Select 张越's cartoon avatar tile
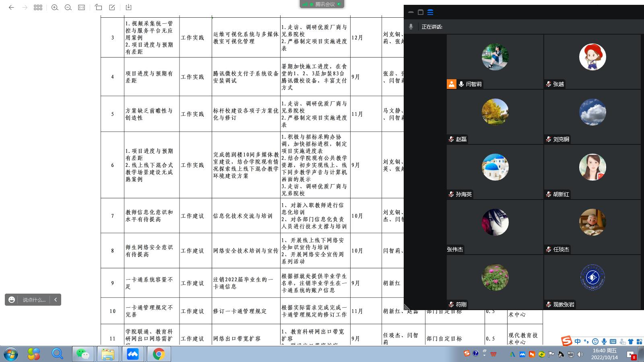 point(592,57)
